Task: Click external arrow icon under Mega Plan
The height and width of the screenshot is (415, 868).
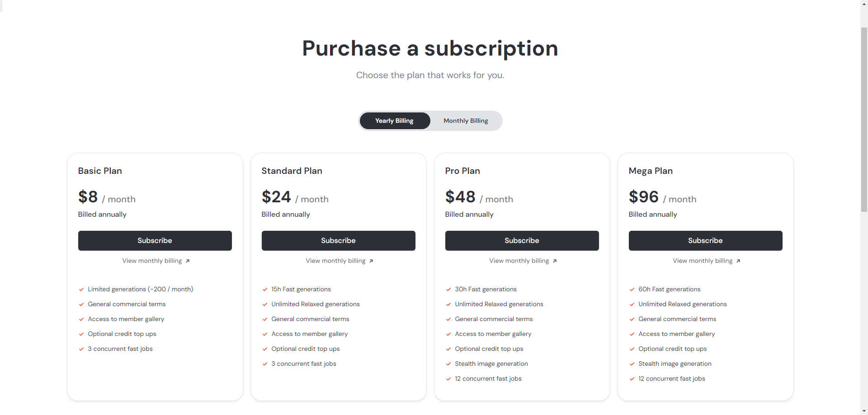Action: click(738, 261)
